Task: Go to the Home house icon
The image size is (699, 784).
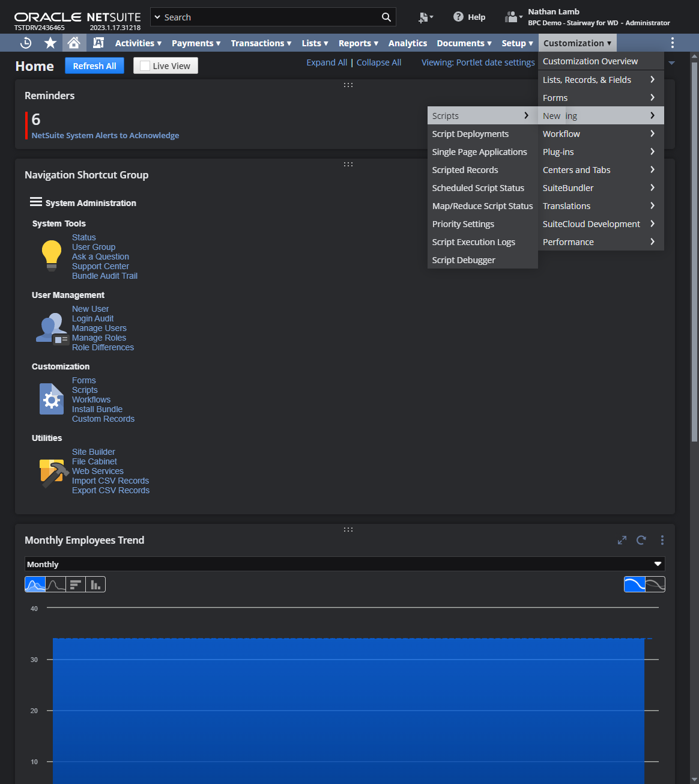Action: coord(74,43)
